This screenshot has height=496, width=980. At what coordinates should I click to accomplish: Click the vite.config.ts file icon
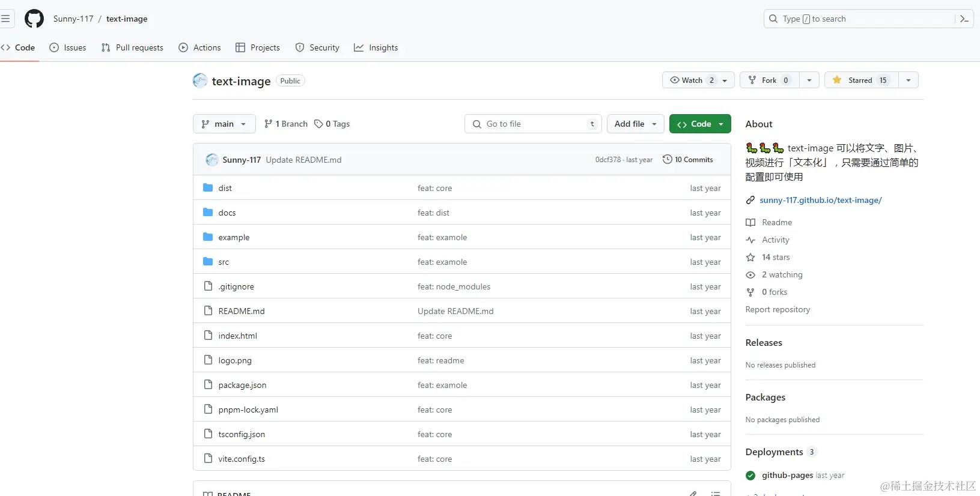point(208,459)
